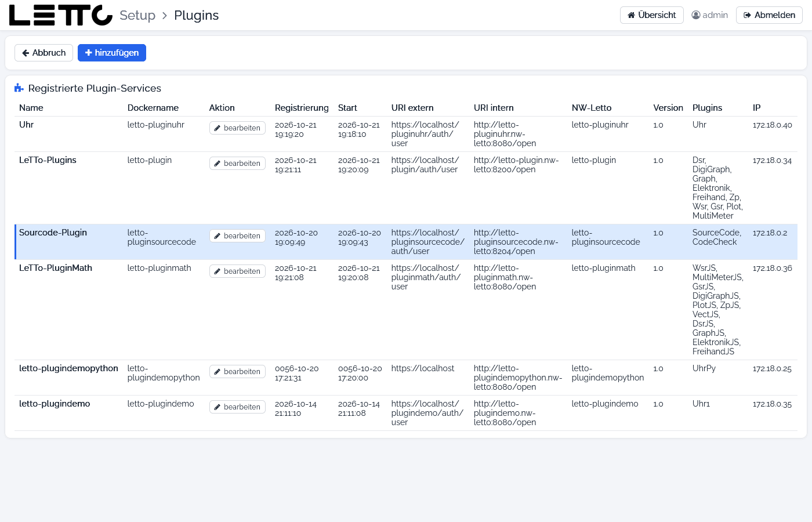Screen dimensions: 812x522
Task: Click the IP address 172.18.0.35
Action: click(772, 404)
